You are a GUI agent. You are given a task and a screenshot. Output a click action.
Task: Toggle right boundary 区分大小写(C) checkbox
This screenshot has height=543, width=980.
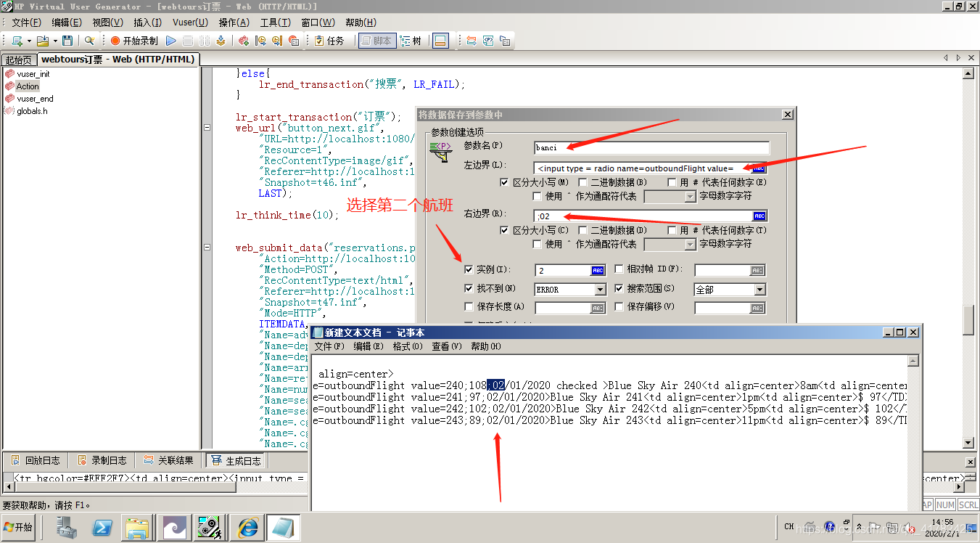coord(505,230)
